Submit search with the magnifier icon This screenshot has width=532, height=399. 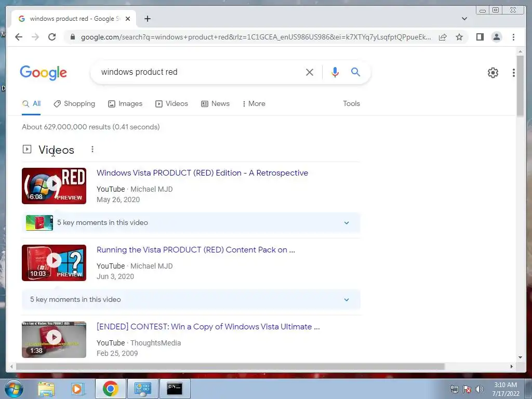(355, 72)
